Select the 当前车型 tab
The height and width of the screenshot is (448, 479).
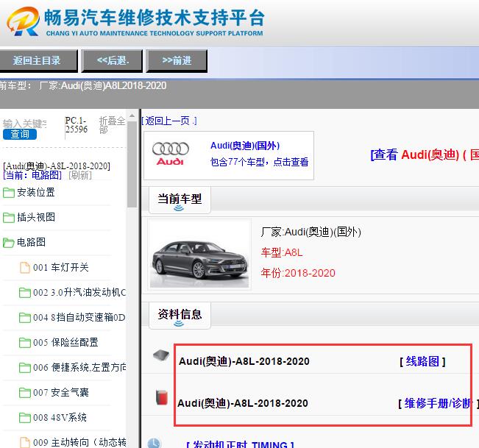(x=180, y=200)
